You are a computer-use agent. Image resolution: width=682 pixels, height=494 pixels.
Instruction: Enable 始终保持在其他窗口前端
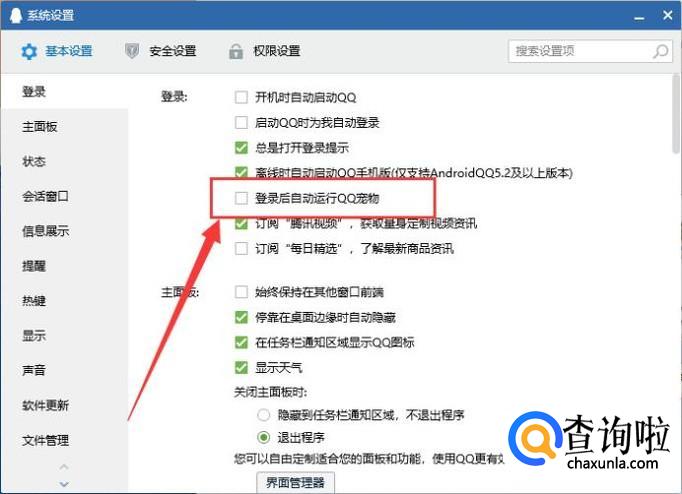point(241,292)
